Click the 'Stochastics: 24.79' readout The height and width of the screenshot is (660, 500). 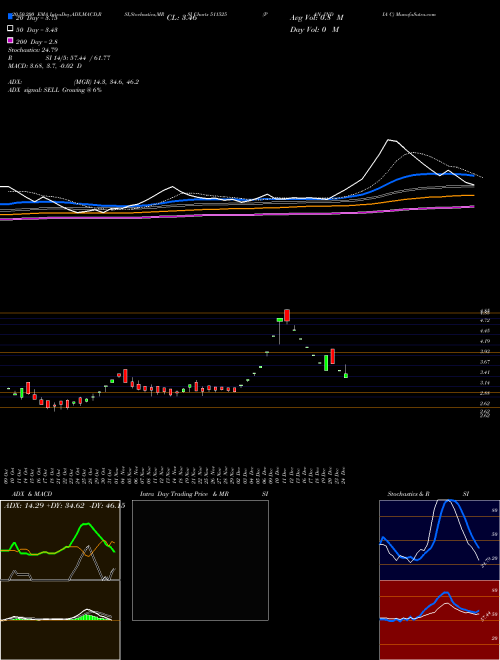pos(33,50)
